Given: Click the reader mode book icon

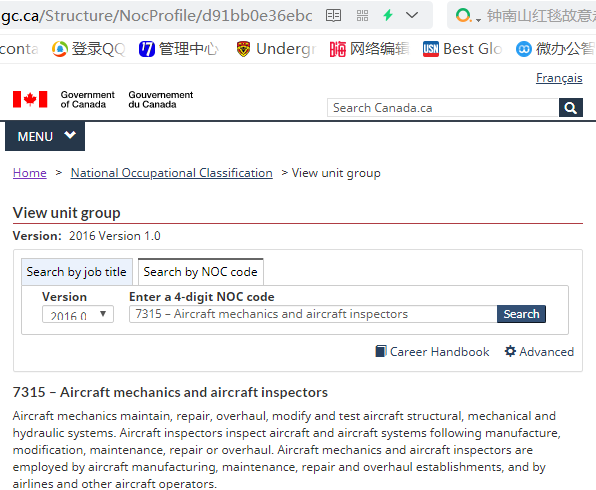Looking at the screenshot, I should 333,16.
